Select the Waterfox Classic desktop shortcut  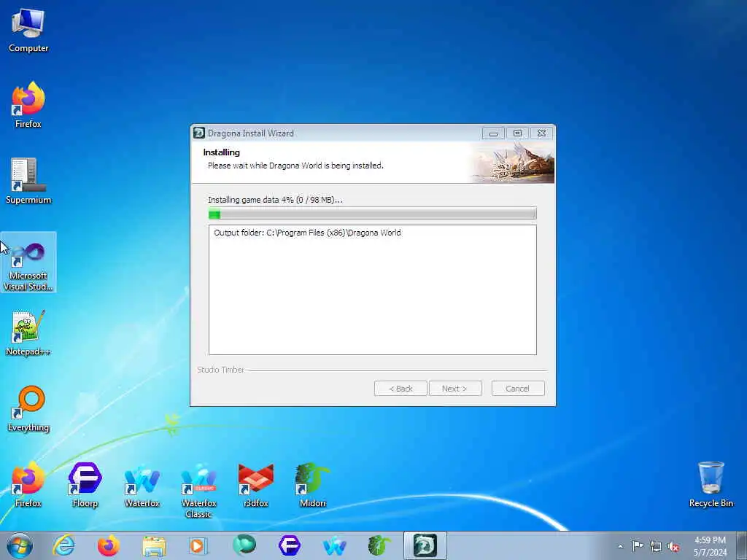(198, 489)
